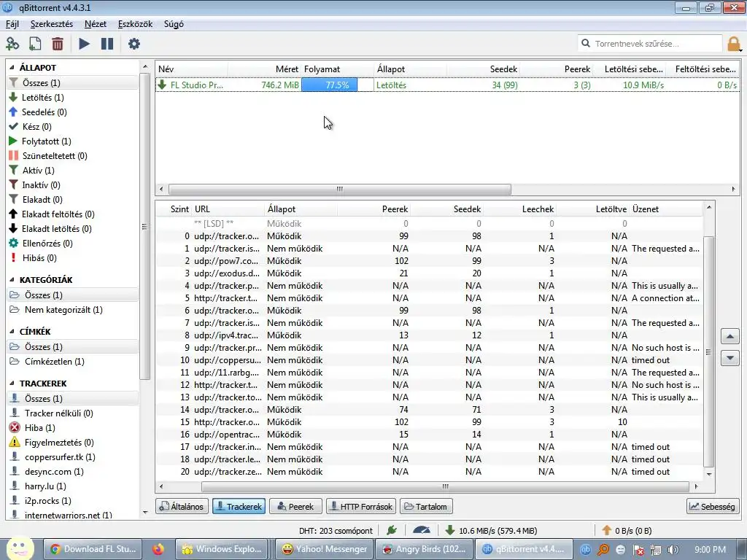Select Nem kategorizált (1) category
This screenshot has width=747, height=560.
pyautogui.click(x=73, y=310)
